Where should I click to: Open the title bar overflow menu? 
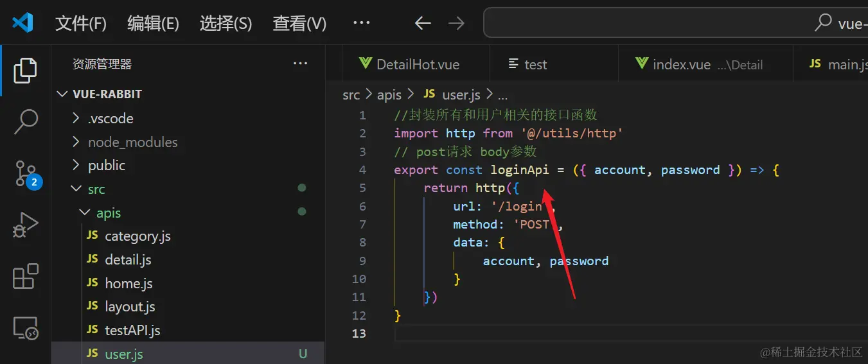tap(362, 23)
